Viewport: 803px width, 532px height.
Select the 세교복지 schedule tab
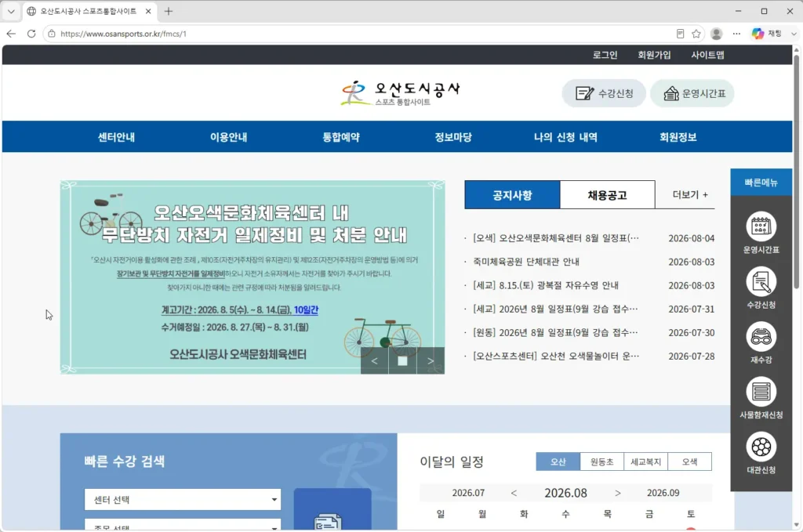[x=646, y=461]
